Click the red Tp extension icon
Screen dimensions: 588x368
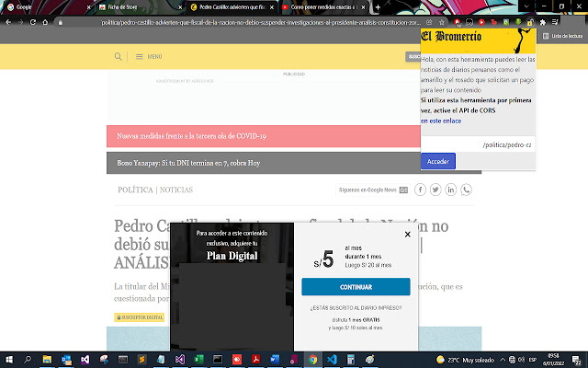click(493, 22)
